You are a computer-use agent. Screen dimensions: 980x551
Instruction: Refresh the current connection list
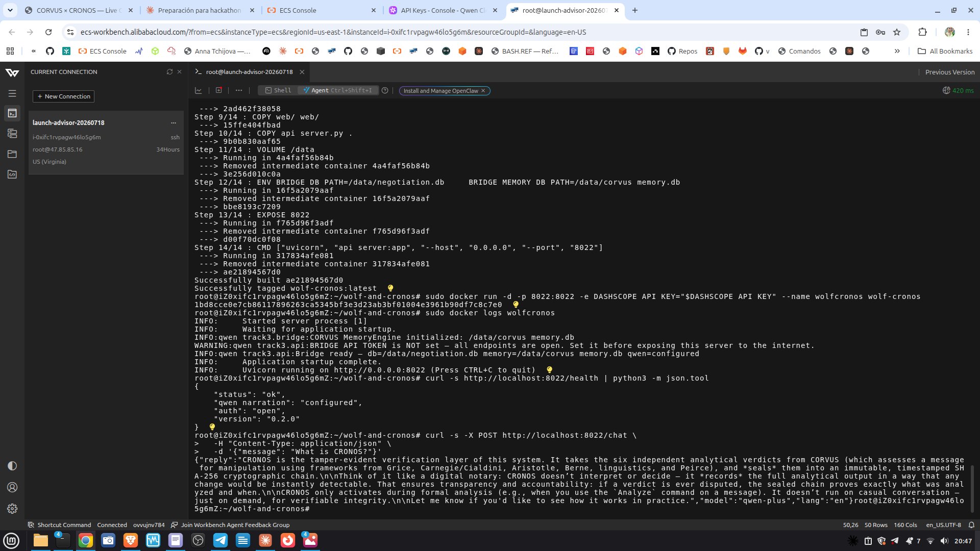[x=169, y=72]
